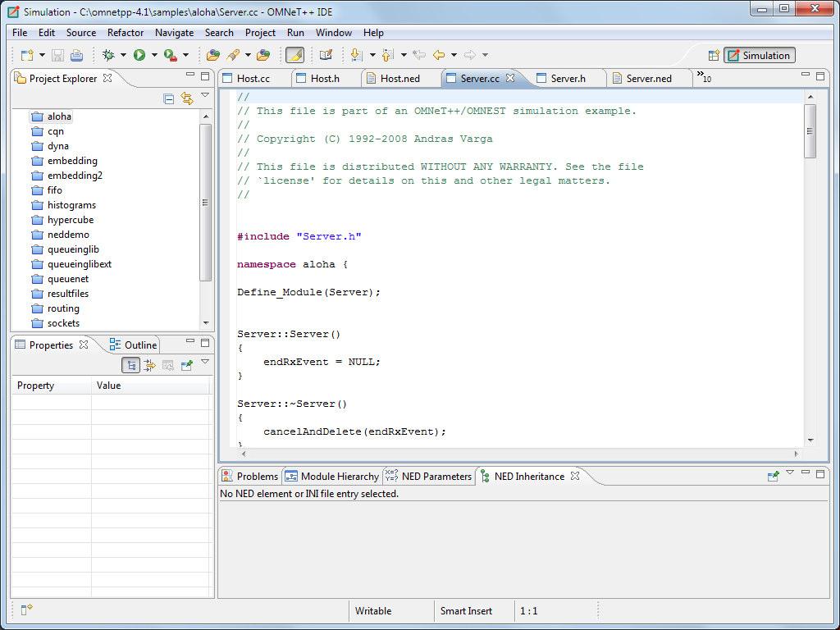Click editor horizontal scrollbar right arrow

pos(796,454)
